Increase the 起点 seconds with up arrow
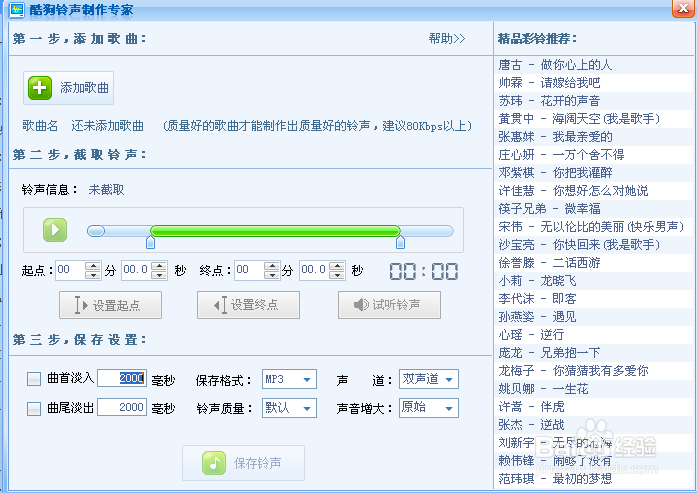The height and width of the screenshot is (493, 697). pos(159,265)
